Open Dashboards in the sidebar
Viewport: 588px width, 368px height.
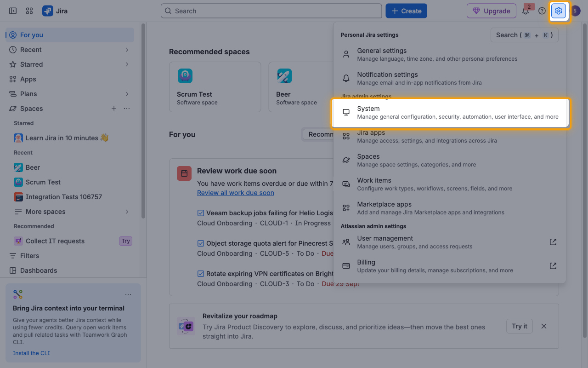tap(70, 270)
